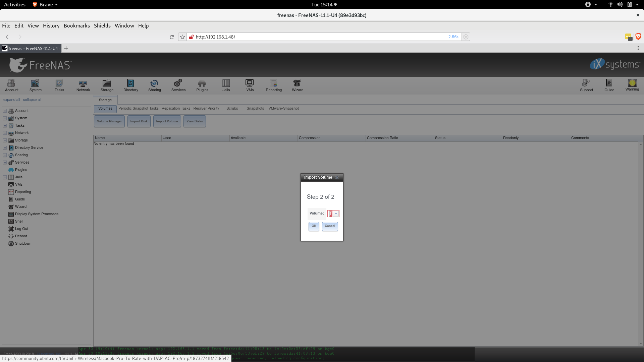
Task: Open the Account toolbar icon
Action: [12, 85]
